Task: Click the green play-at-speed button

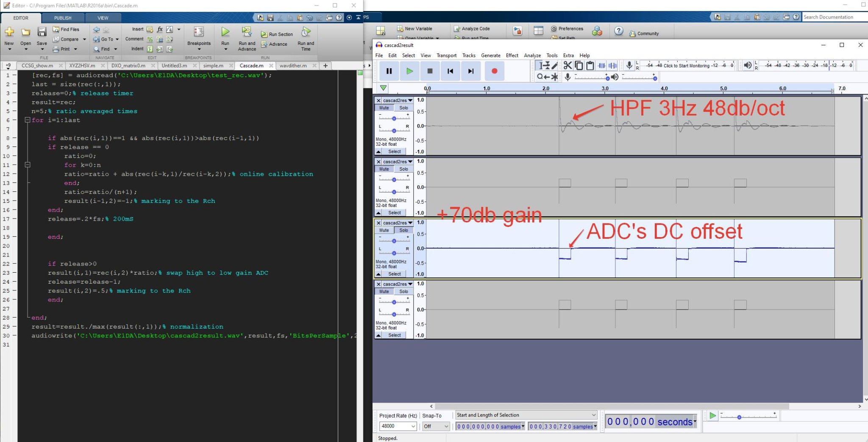Action: pyautogui.click(x=713, y=416)
